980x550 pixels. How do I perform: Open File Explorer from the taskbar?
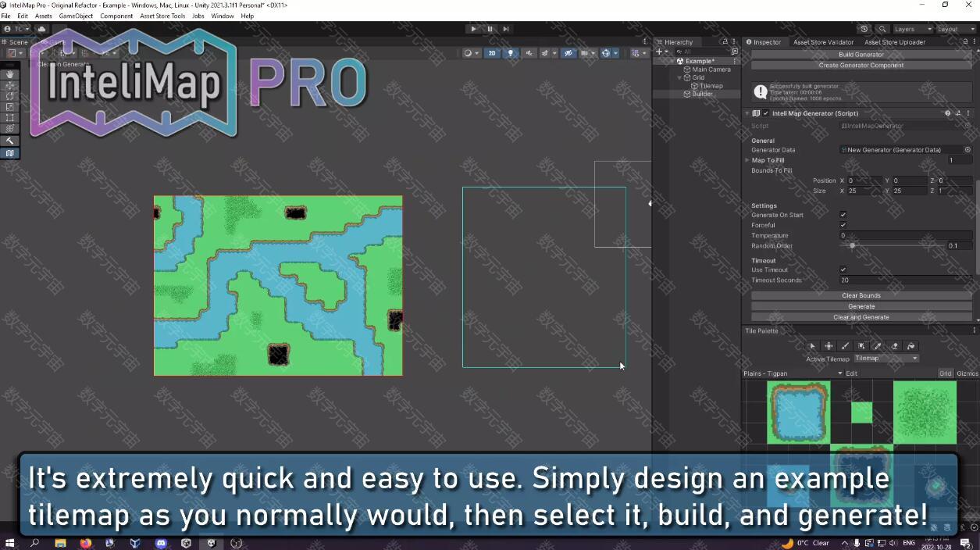tap(60, 543)
